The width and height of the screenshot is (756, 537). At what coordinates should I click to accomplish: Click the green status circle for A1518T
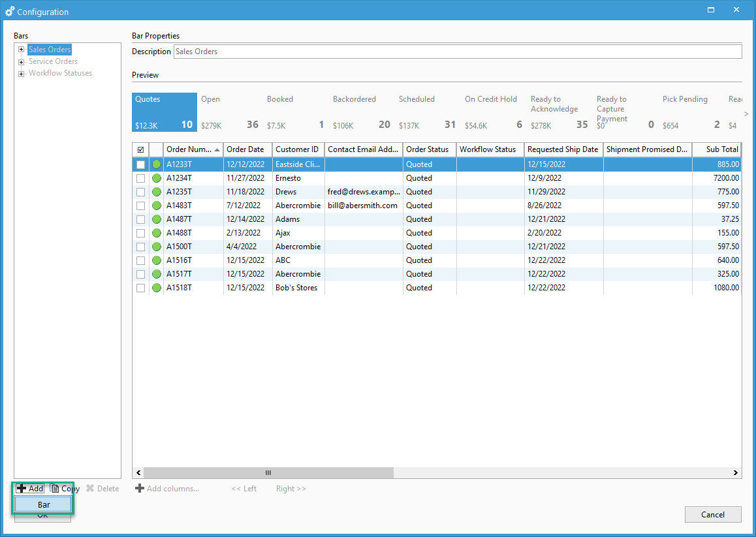(157, 288)
